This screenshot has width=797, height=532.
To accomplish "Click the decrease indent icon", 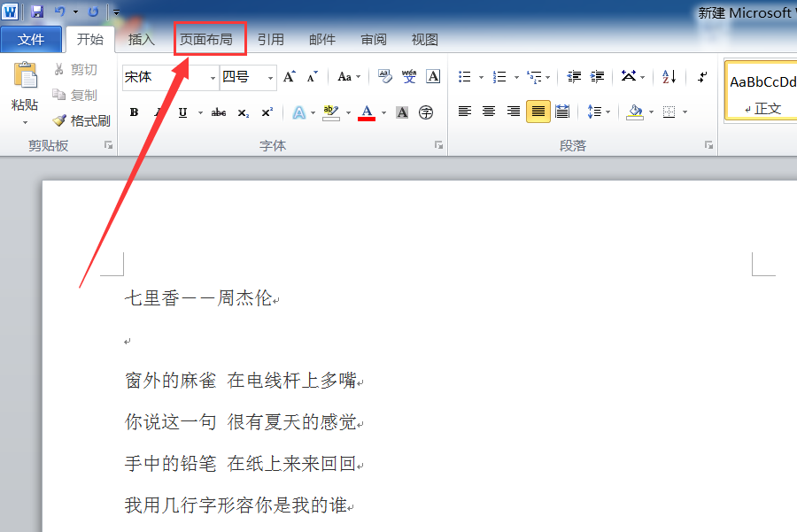I will click(x=574, y=77).
